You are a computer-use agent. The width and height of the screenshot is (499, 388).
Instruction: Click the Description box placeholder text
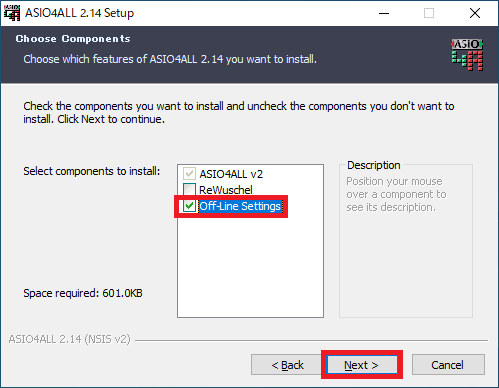[x=396, y=194]
